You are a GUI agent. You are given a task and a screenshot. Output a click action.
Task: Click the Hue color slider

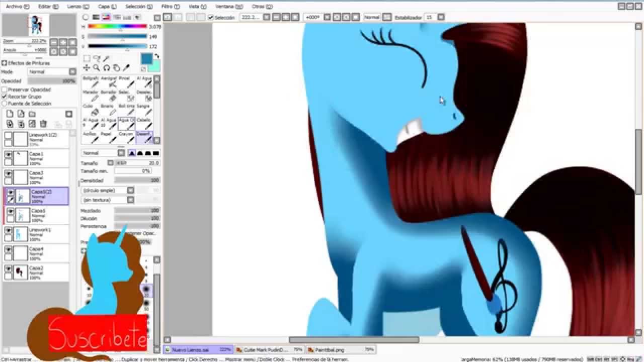pyautogui.click(x=117, y=27)
